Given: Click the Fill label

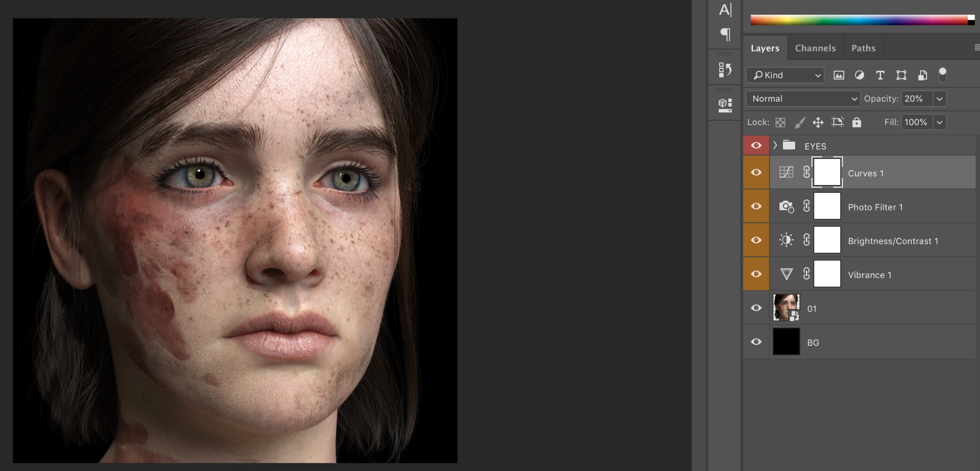Looking at the screenshot, I should pos(891,122).
